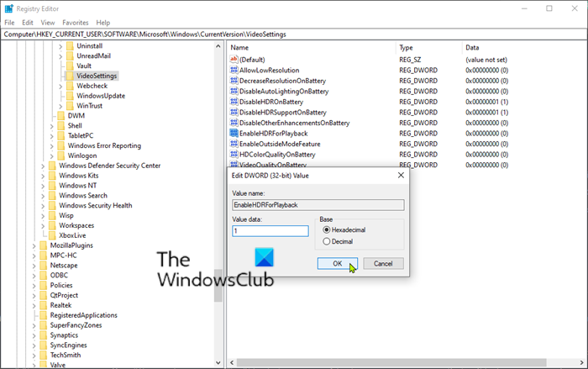Click the Policies folder icon
Screen dimensions: 588x369
point(44,285)
